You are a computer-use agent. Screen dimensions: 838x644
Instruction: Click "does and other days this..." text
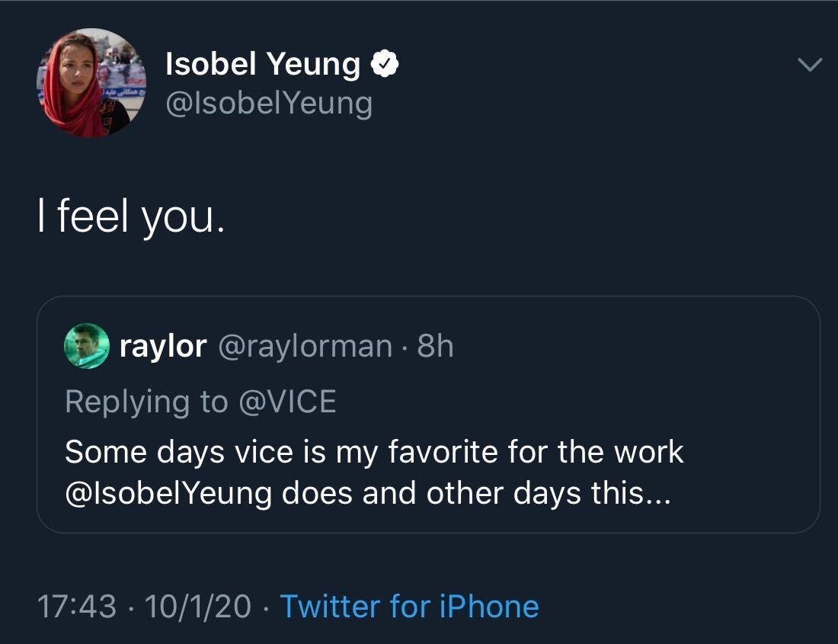click(477, 494)
